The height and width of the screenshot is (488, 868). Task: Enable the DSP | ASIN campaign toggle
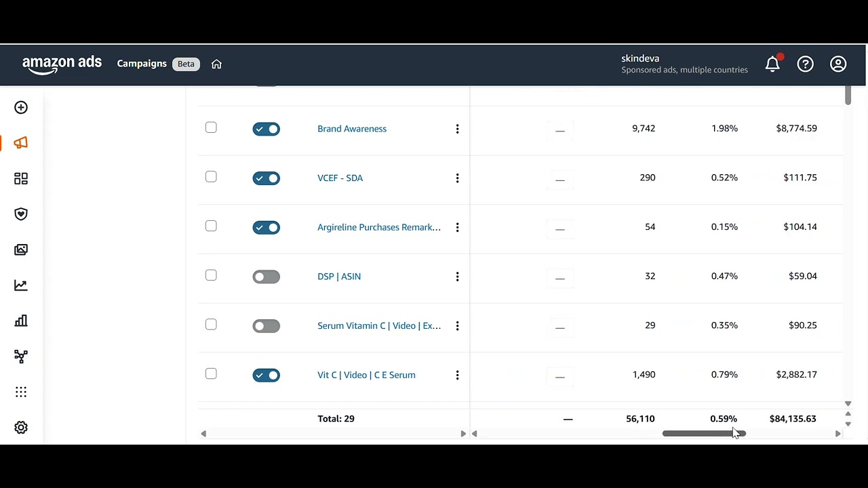[x=266, y=277]
